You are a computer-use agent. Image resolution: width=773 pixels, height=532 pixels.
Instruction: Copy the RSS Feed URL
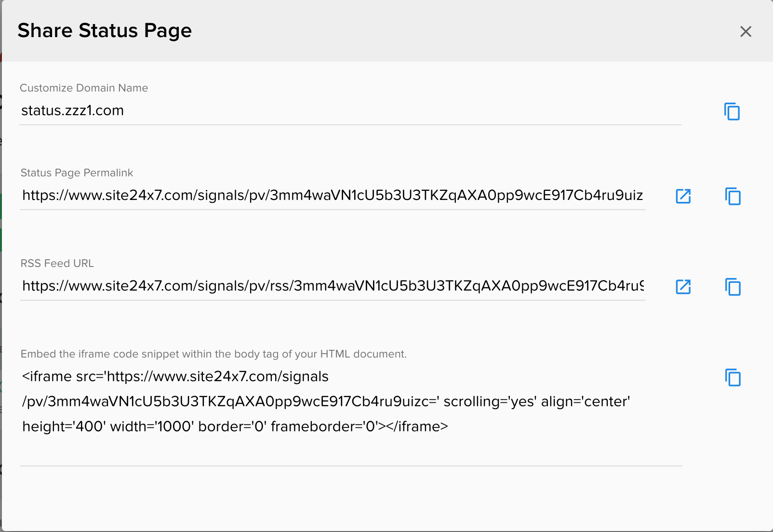[733, 287]
